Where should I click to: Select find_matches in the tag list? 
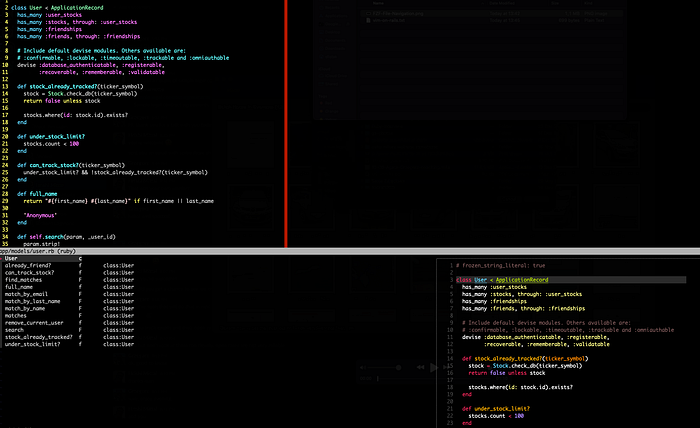tap(23, 280)
